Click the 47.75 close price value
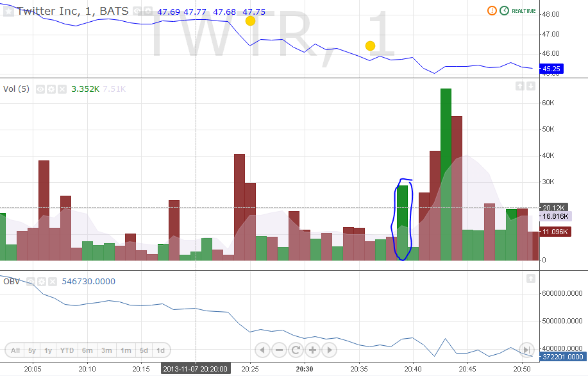 (x=254, y=12)
